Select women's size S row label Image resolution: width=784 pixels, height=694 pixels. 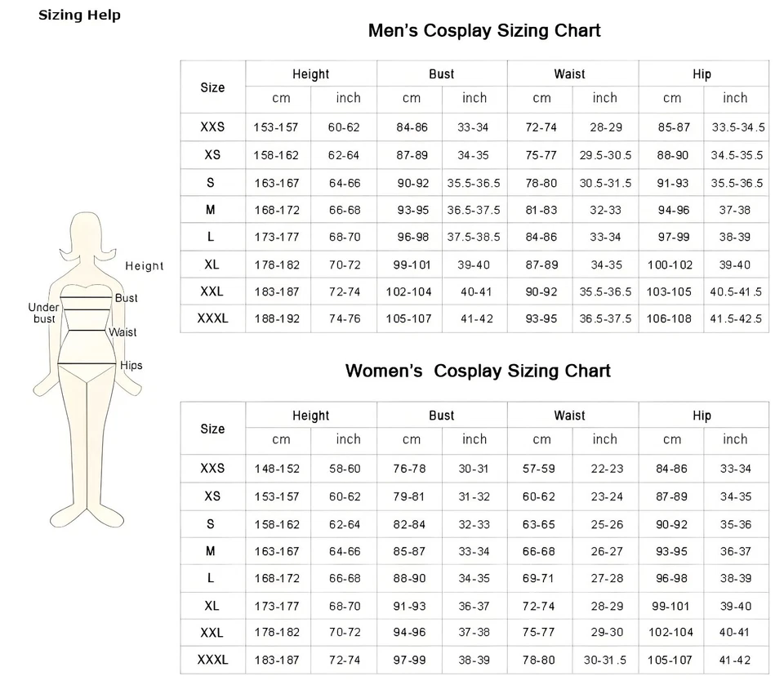pyautogui.click(x=211, y=524)
